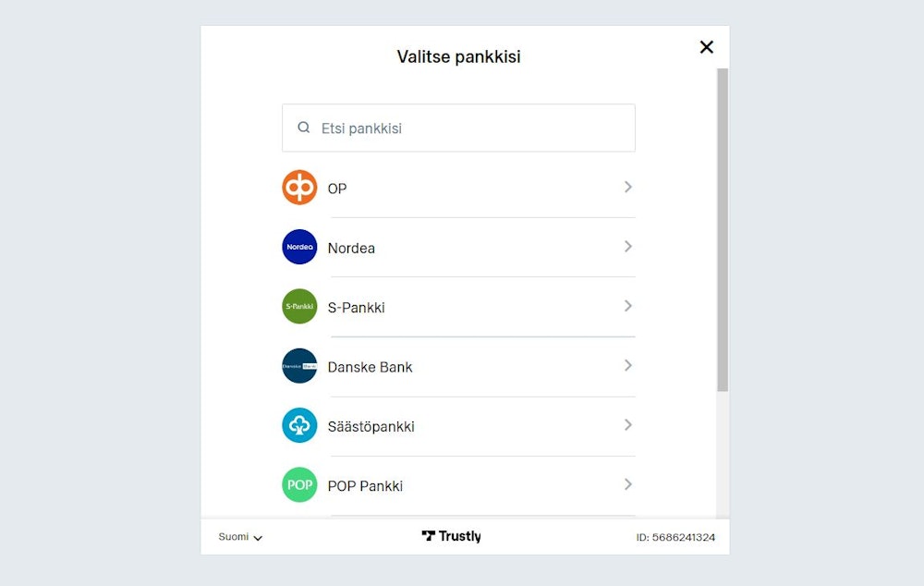Click the Nordea bank logo icon
This screenshot has width=924, height=586.
[x=298, y=247]
